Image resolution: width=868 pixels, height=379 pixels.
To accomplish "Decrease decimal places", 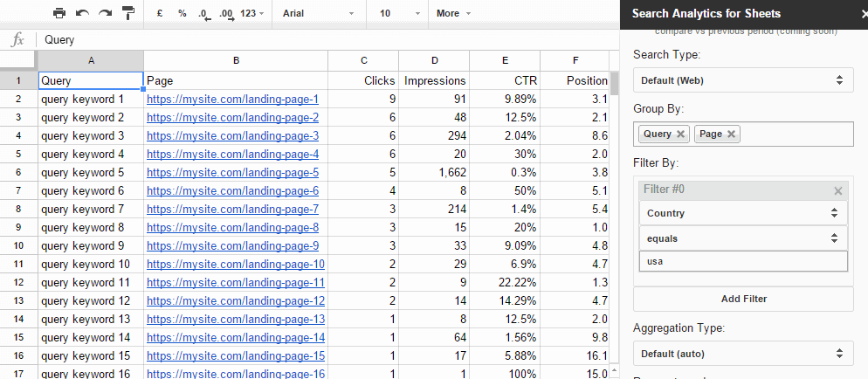I will click(x=204, y=14).
